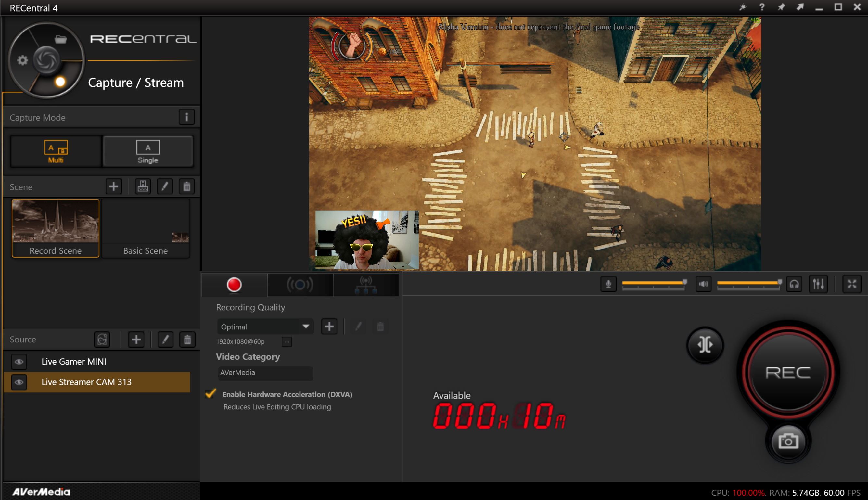Select the Record Scene thumbnail

tap(55, 228)
